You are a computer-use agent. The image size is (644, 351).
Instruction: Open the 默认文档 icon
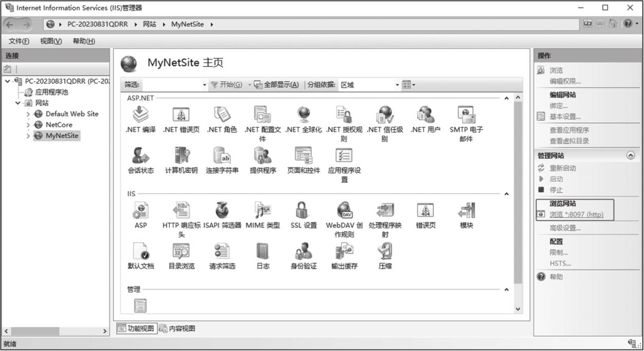click(140, 251)
